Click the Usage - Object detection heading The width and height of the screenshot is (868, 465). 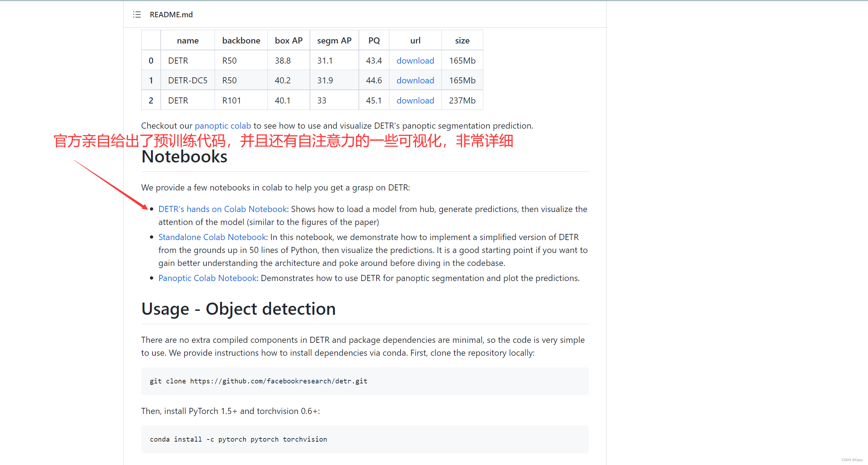pyautogui.click(x=238, y=309)
